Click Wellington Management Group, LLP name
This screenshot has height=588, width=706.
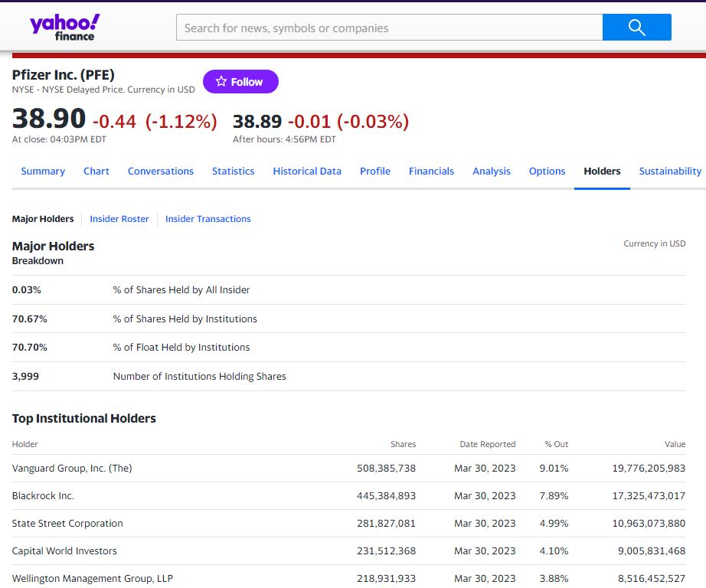coord(93,578)
